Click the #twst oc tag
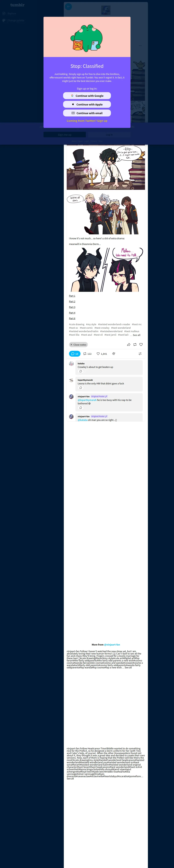 [x=74, y=328]
